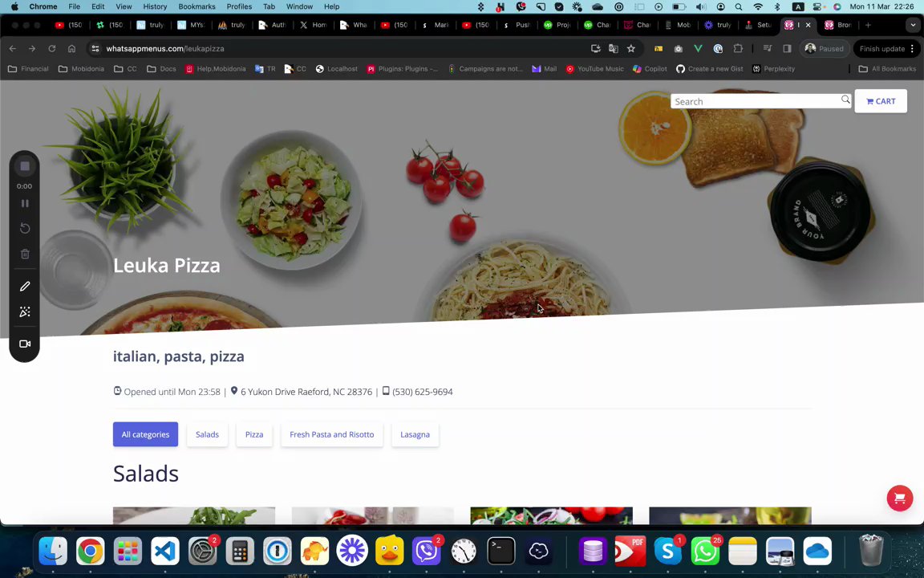Open Spotlight search in menu bar
The height and width of the screenshot is (578, 924).
739,6
